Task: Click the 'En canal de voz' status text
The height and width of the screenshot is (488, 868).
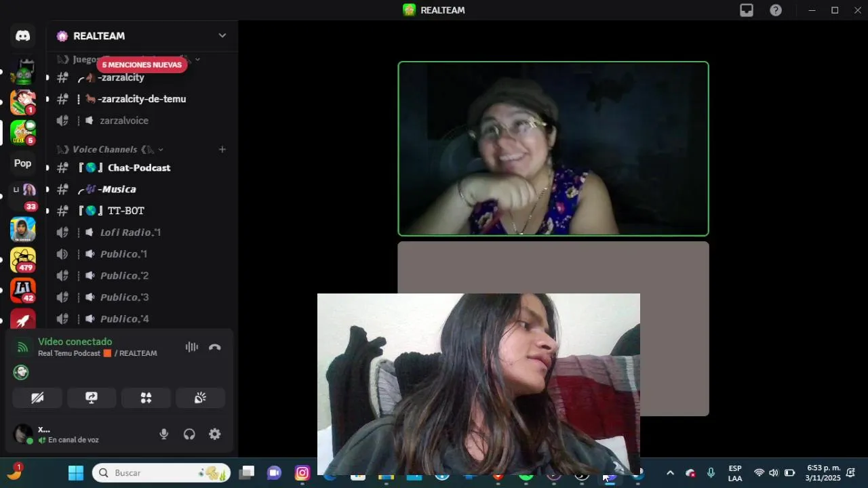Action: pyautogui.click(x=73, y=440)
